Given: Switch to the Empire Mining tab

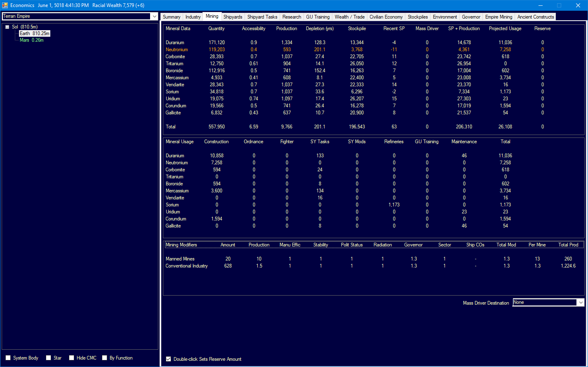Looking at the screenshot, I should point(499,17).
